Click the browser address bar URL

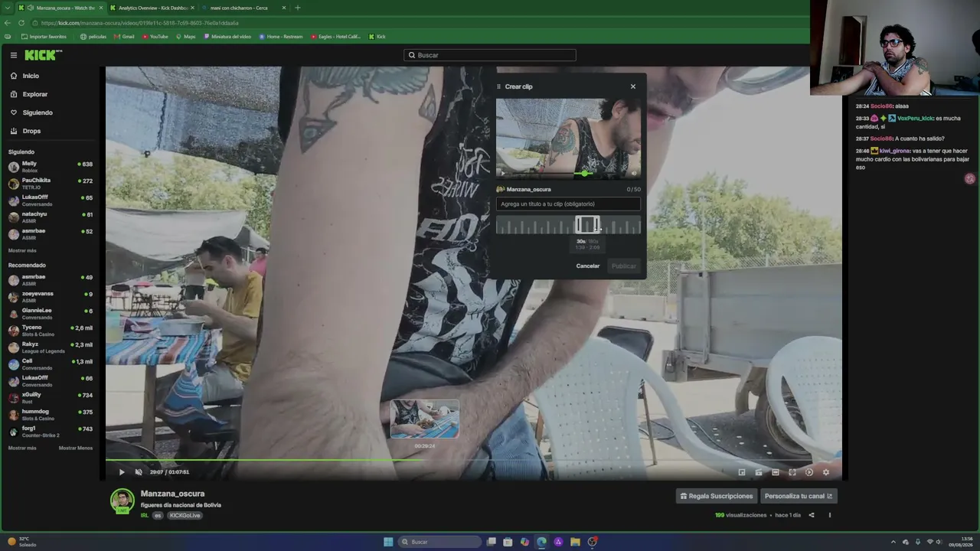click(x=140, y=23)
